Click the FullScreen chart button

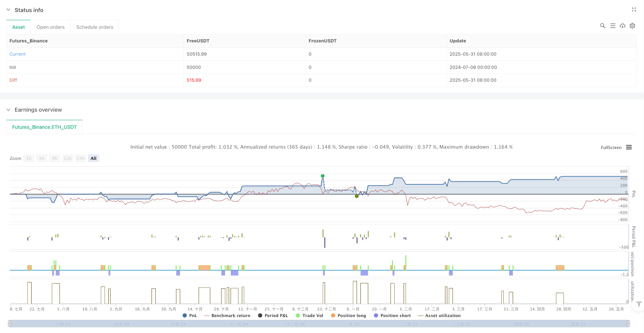pos(611,147)
